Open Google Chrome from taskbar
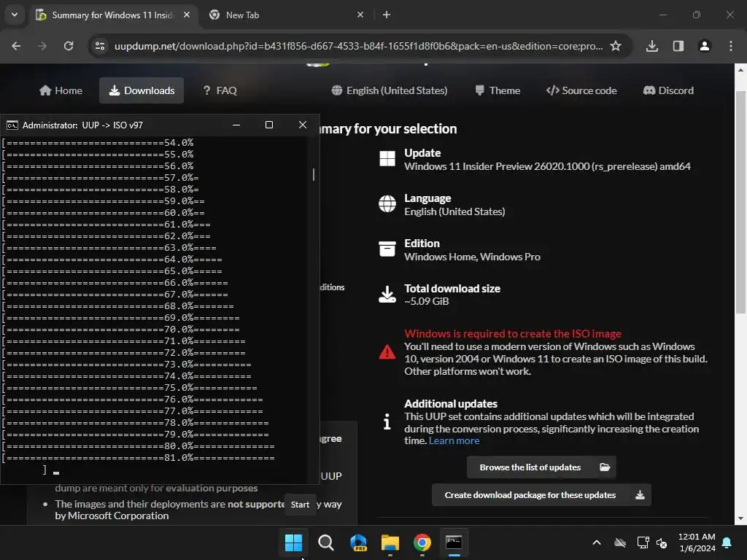This screenshot has width=747, height=560. (x=422, y=542)
